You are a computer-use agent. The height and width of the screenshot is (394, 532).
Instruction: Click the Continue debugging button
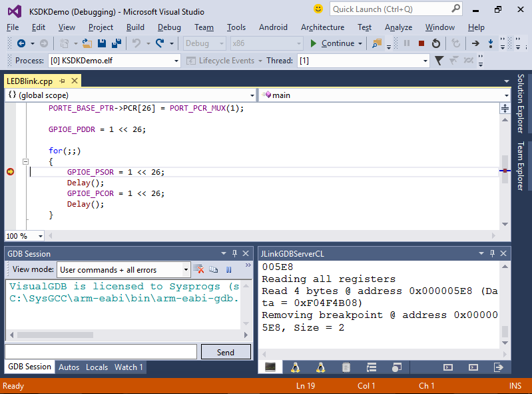pos(332,43)
